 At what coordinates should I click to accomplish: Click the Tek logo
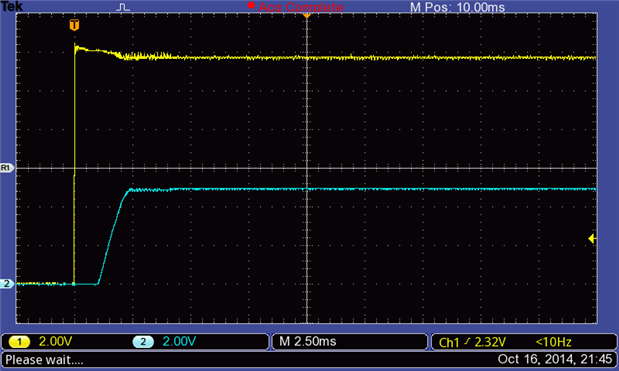pos(12,6)
